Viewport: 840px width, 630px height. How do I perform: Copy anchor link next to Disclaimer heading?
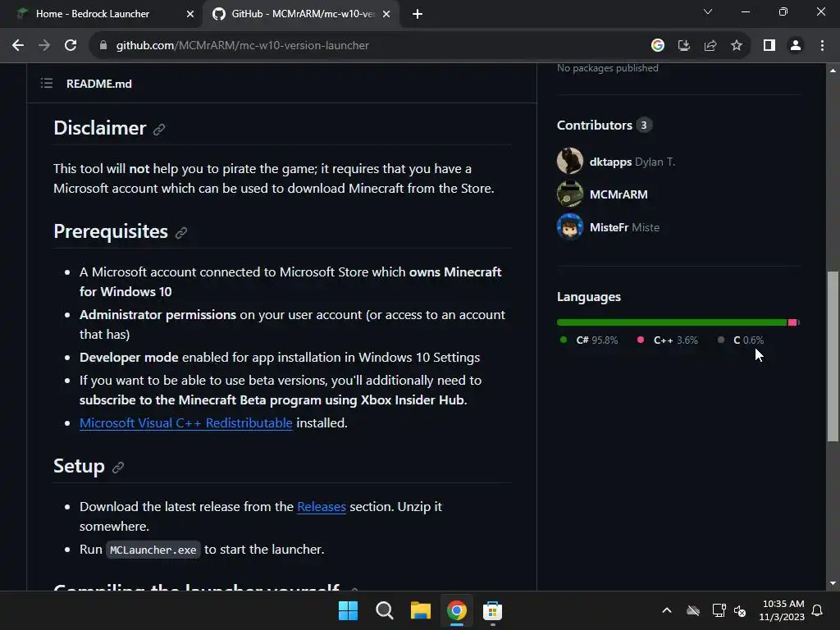(x=159, y=130)
